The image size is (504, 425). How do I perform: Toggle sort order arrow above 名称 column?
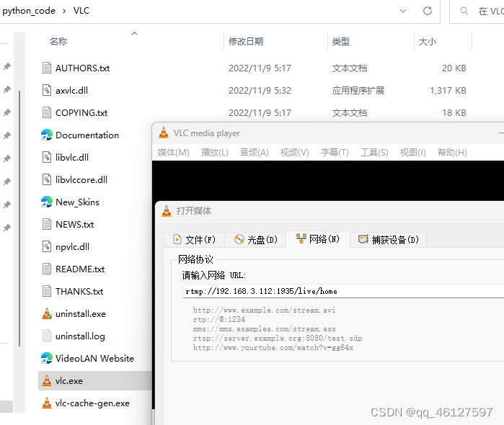click(134, 33)
